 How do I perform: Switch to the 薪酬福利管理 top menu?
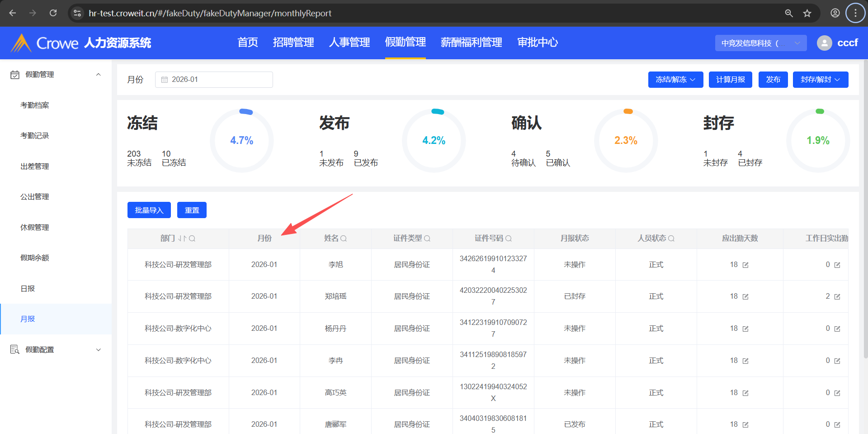coord(471,43)
